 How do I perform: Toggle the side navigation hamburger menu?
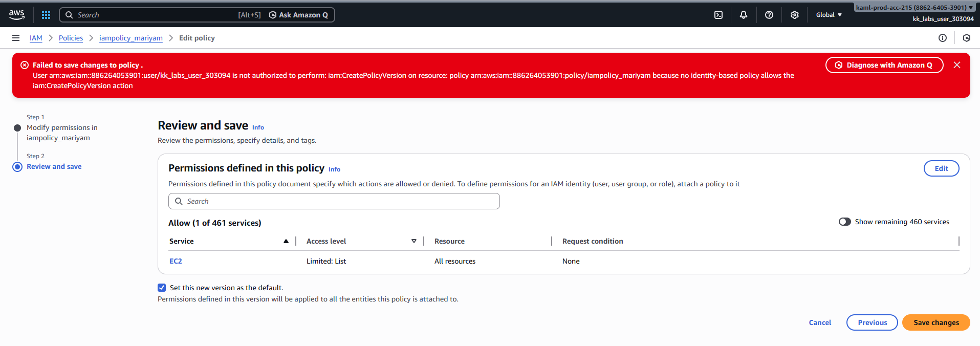pyautogui.click(x=16, y=38)
